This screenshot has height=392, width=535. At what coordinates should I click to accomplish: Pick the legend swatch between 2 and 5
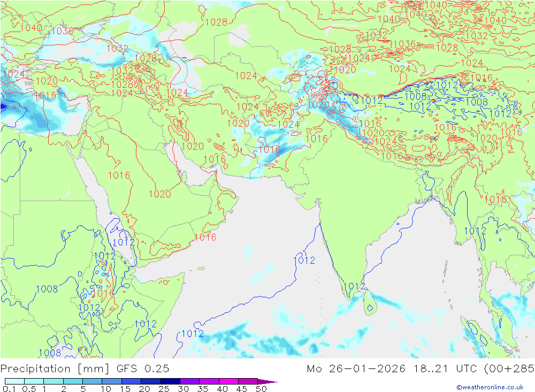[x=73, y=381]
